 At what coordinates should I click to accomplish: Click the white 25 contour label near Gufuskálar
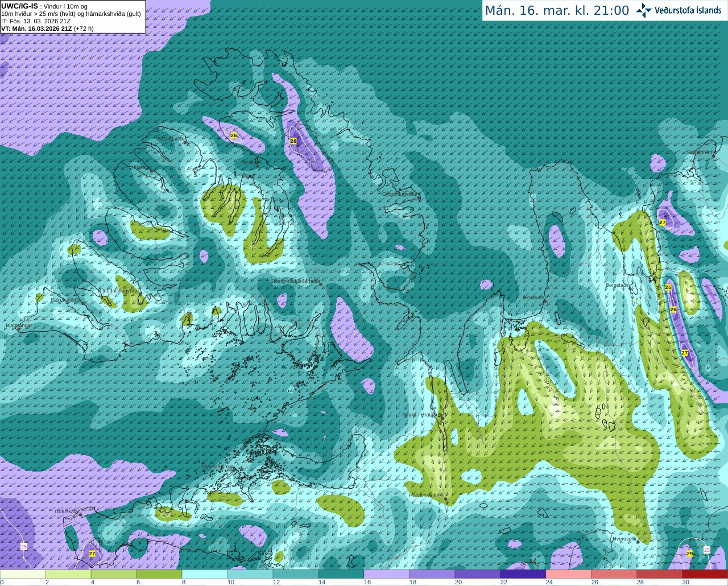pos(24,546)
